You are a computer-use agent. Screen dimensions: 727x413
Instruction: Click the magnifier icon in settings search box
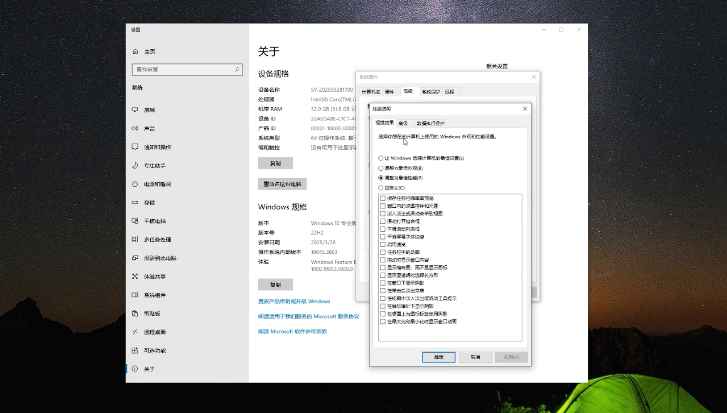237,70
